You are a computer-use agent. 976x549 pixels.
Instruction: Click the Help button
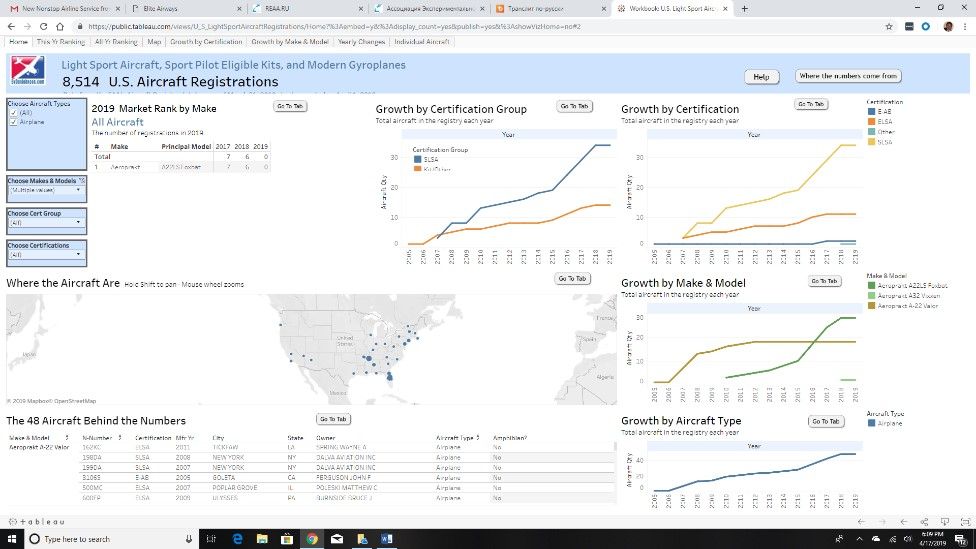click(x=761, y=77)
